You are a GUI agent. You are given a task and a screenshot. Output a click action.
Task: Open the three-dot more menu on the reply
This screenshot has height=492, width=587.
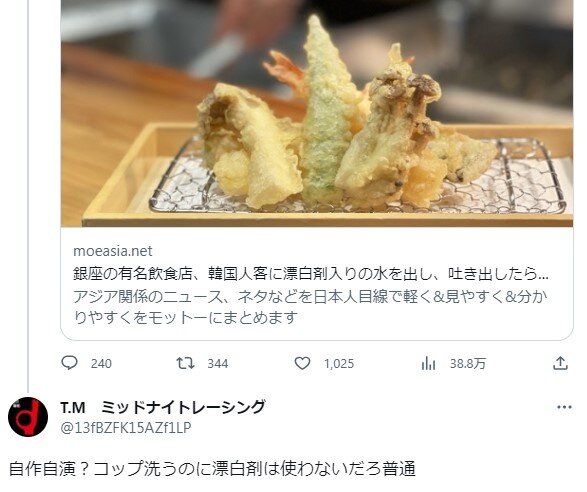(564, 407)
